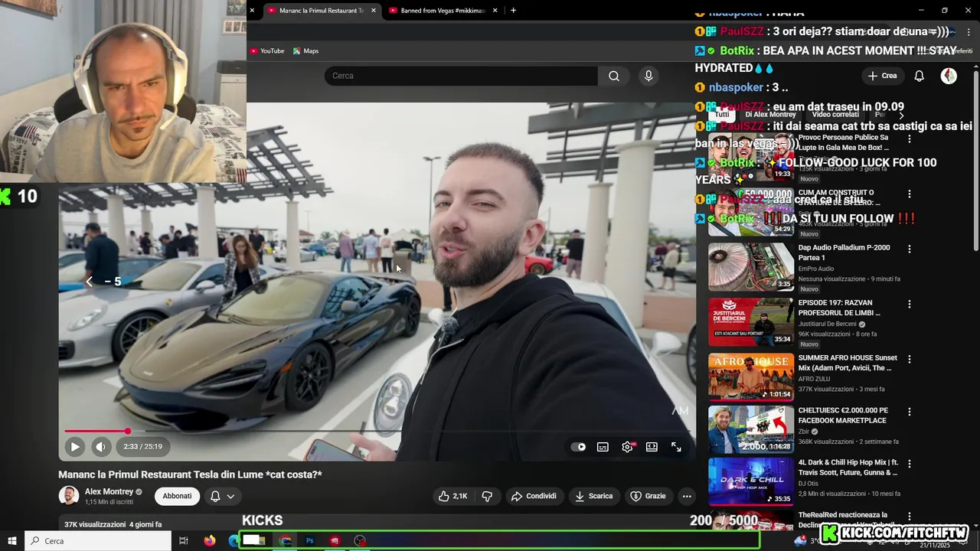
Task: Open the 4L Dark & Chill thumbnail
Action: [751, 482]
